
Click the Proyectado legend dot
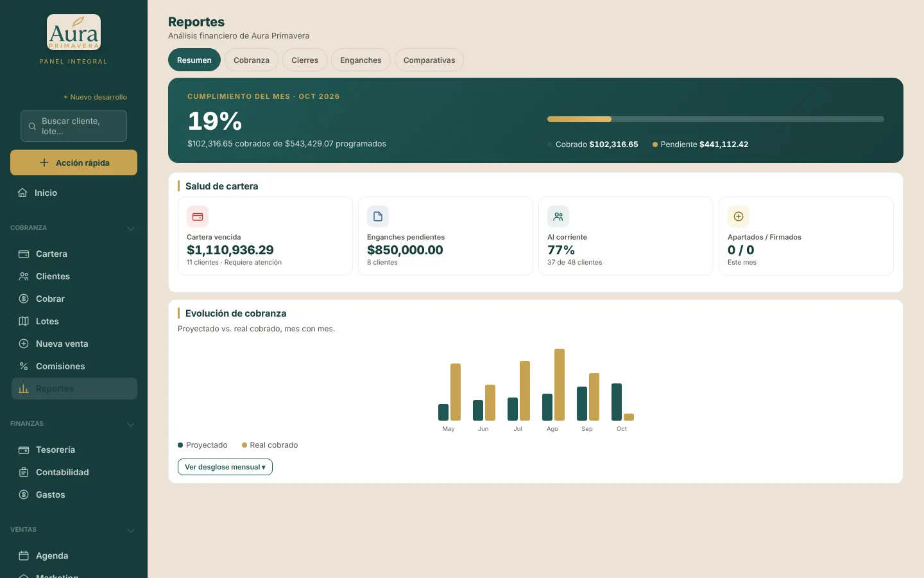coord(180,445)
